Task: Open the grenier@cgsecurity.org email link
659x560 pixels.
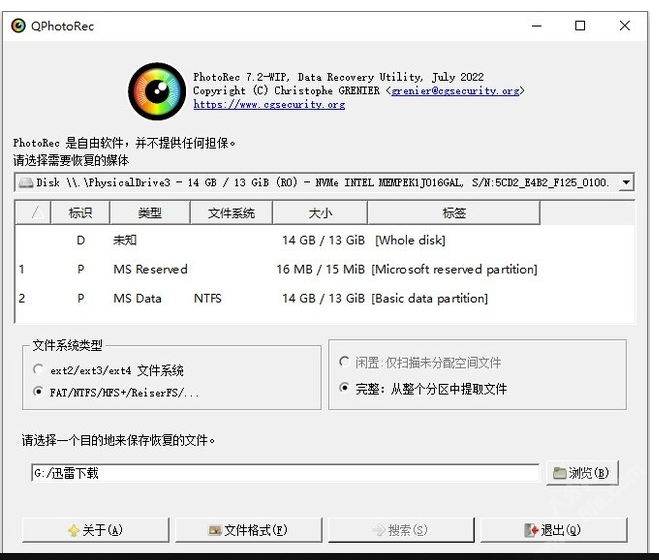Action: [x=455, y=91]
